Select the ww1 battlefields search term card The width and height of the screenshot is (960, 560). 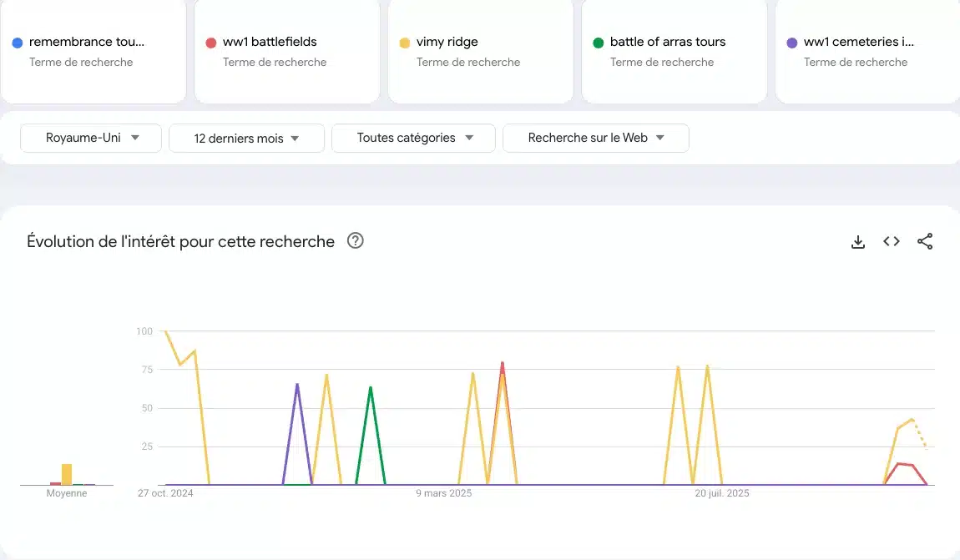[286, 52]
